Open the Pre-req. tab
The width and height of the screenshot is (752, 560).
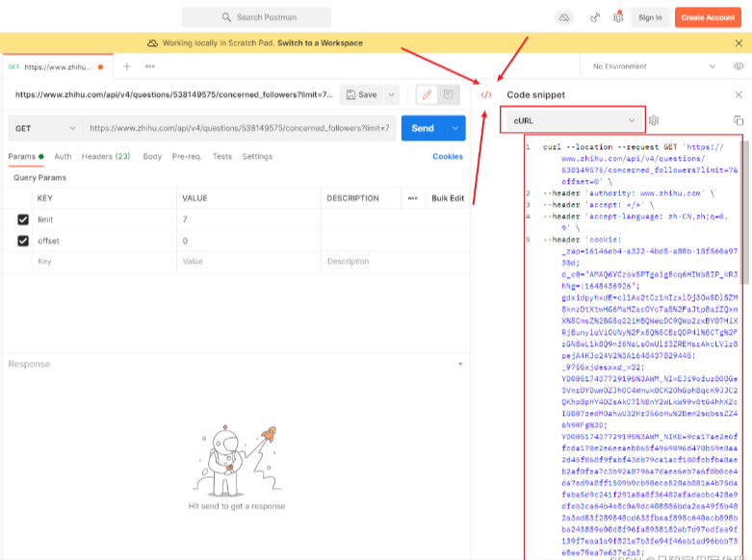pos(187,156)
